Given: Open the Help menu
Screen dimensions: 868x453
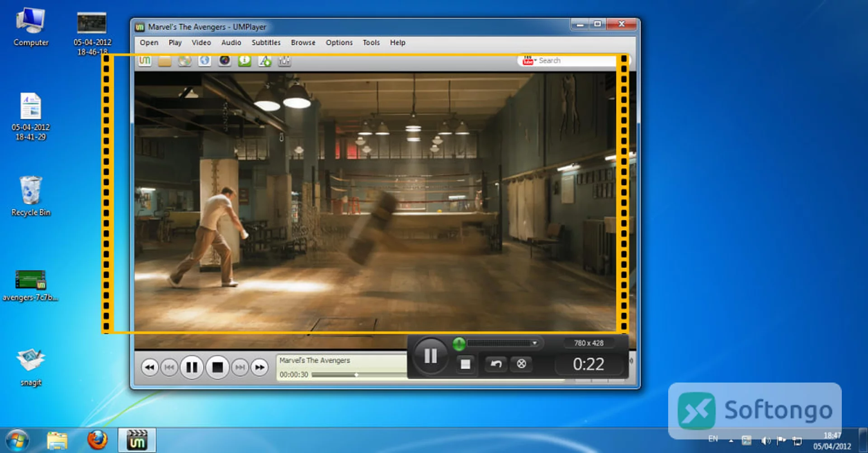Looking at the screenshot, I should [397, 42].
